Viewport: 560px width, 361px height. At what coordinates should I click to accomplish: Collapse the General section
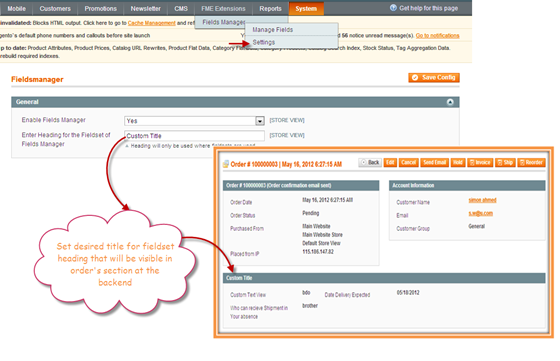click(x=450, y=102)
